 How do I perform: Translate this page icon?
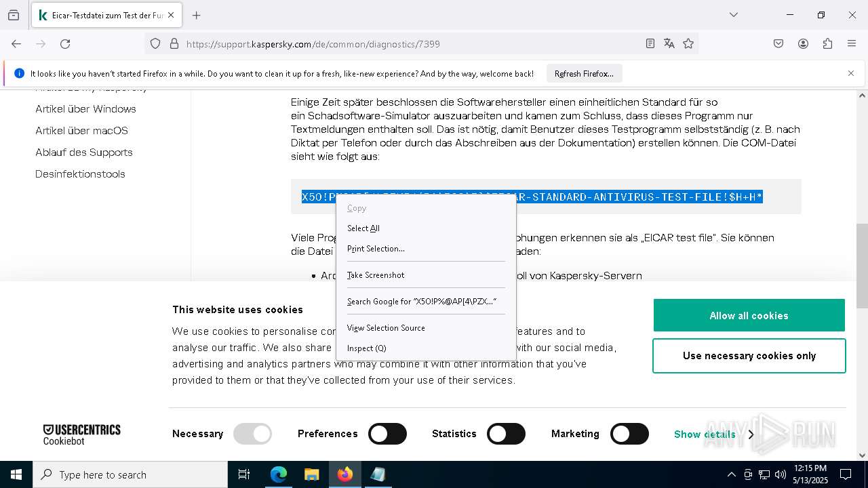669,43
